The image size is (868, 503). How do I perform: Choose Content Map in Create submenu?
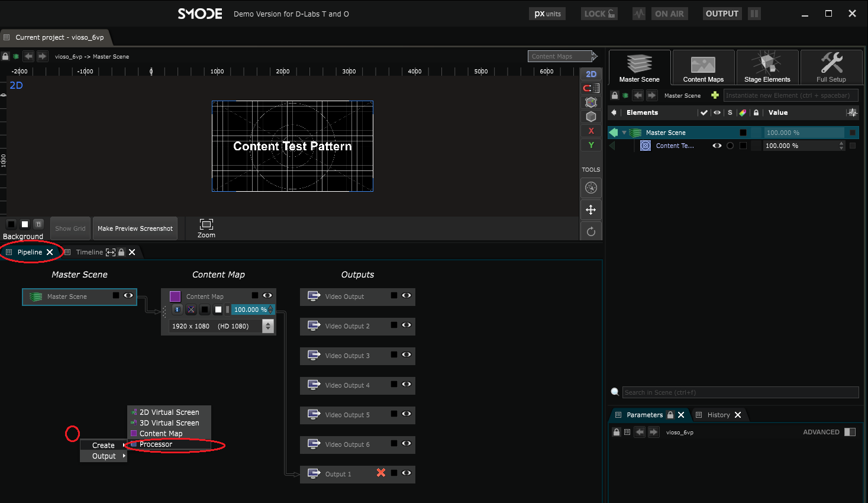pyautogui.click(x=169, y=434)
